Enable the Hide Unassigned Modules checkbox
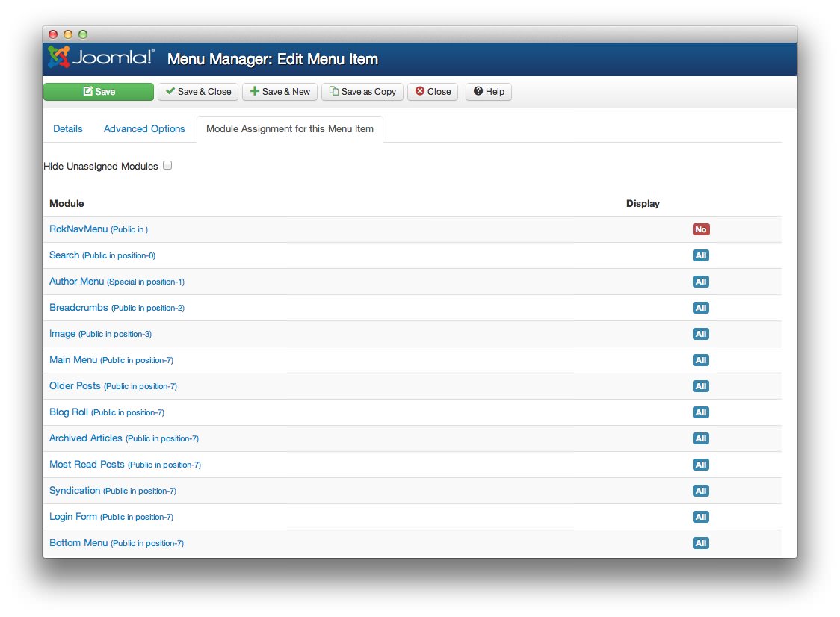 point(167,165)
